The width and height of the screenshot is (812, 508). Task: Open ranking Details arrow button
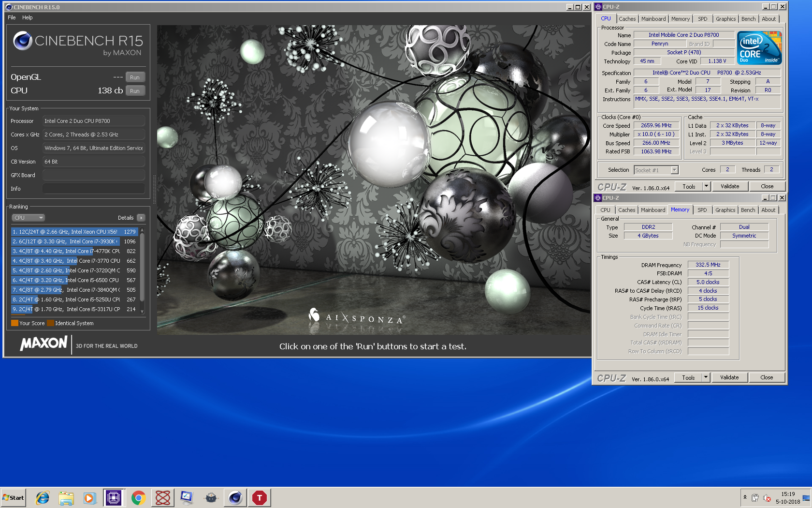141,218
